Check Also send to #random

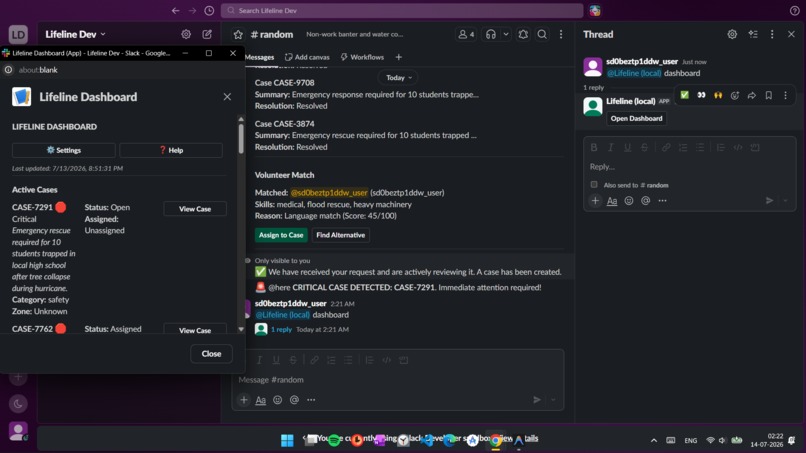[x=594, y=185]
